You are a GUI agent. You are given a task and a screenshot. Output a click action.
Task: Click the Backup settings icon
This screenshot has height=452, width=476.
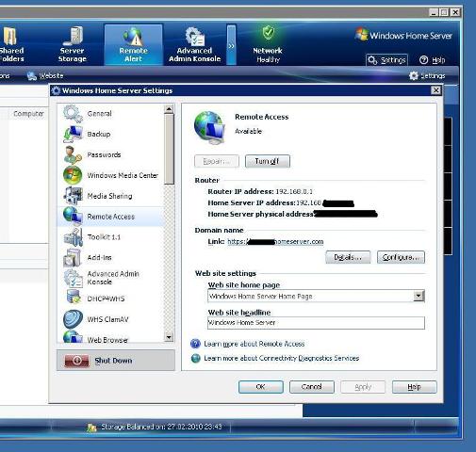click(73, 134)
